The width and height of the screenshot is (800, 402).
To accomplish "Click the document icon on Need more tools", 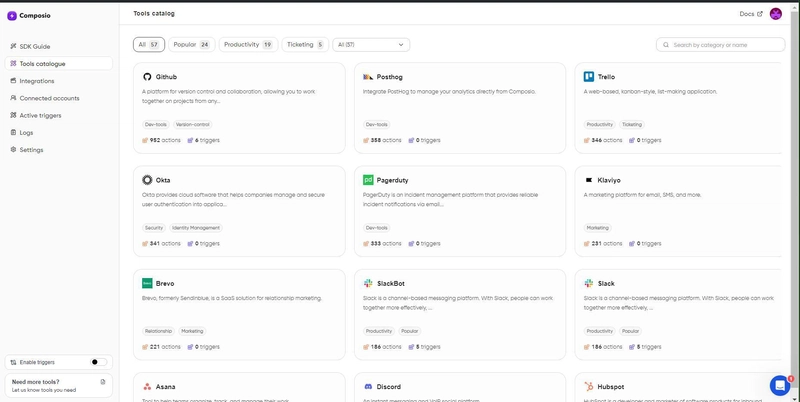I will 103,382.
